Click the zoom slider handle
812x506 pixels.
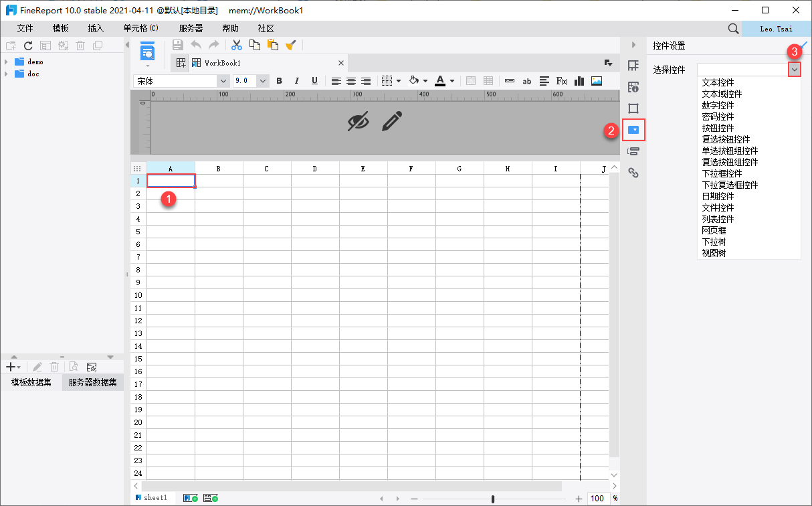[493, 499]
